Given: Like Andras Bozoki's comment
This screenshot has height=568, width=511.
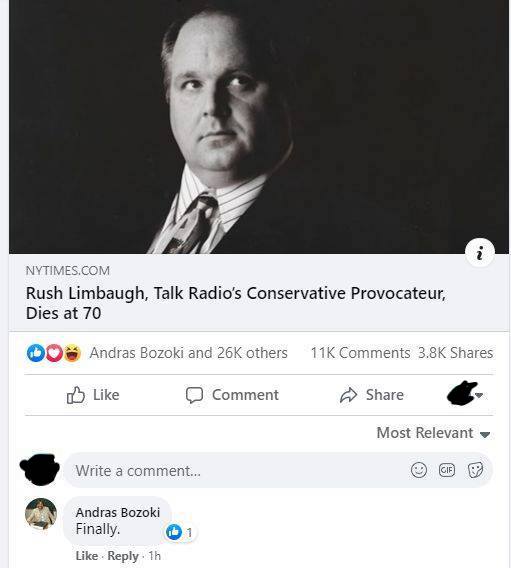Looking at the screenshot, I should click(87, 556).
